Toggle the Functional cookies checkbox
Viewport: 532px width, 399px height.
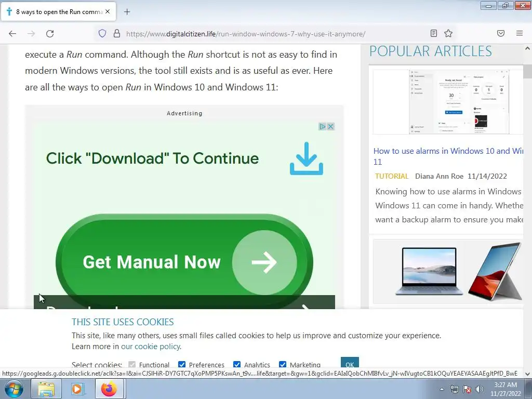click(132, 365)
